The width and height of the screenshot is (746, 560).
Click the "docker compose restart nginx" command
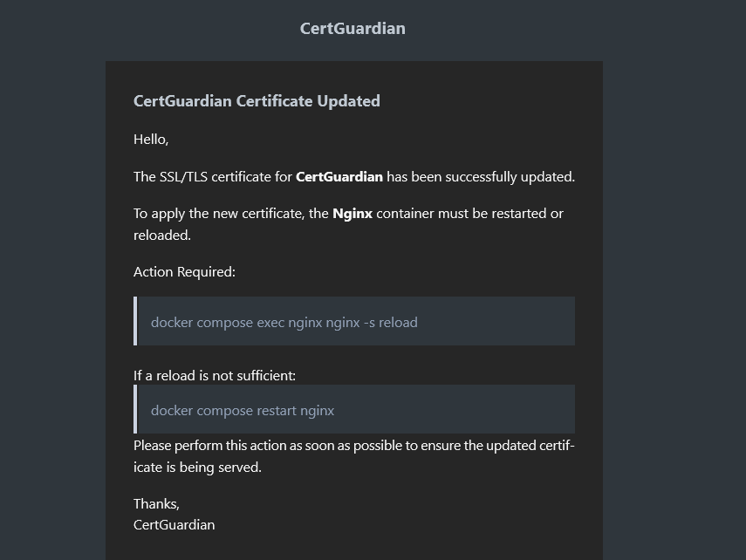coord(243,411)
